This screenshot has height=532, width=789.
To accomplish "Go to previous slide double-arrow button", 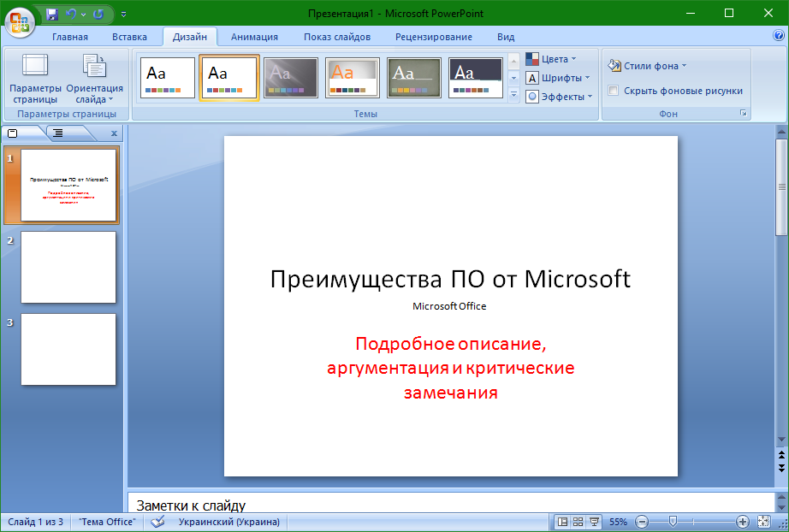I will tap(781, 455).
